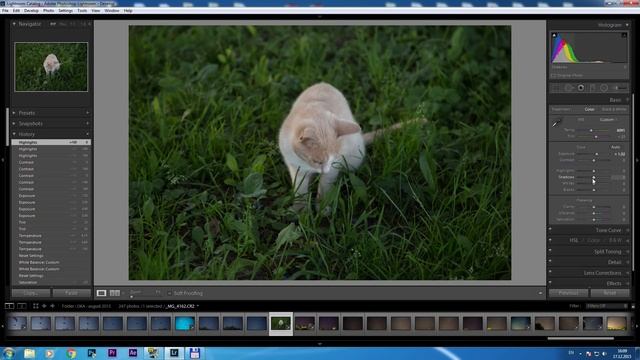Screen dimensions: 640x360
Task: Expand the Presets panel
Action: (14, 113)
